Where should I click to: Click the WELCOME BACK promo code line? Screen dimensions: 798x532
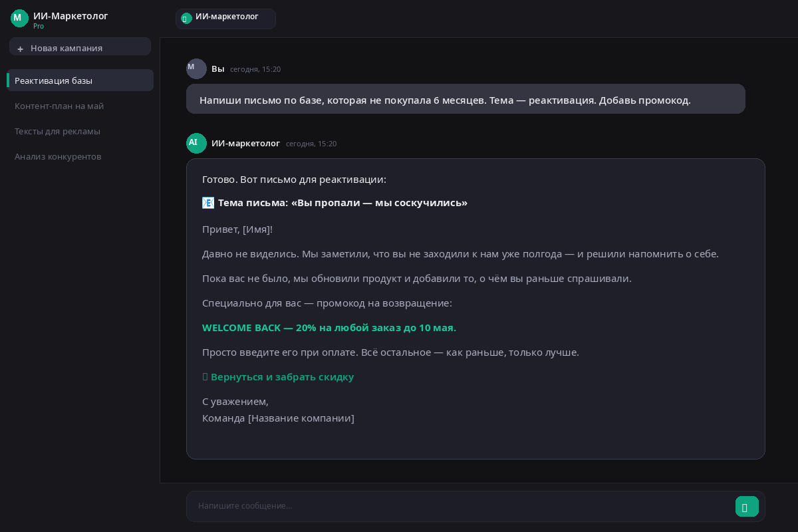pos(329,328)
